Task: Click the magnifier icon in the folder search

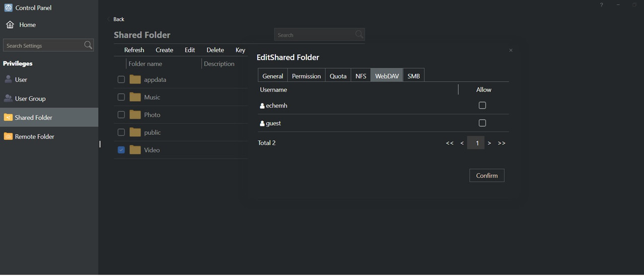Action: coord(359,35)
